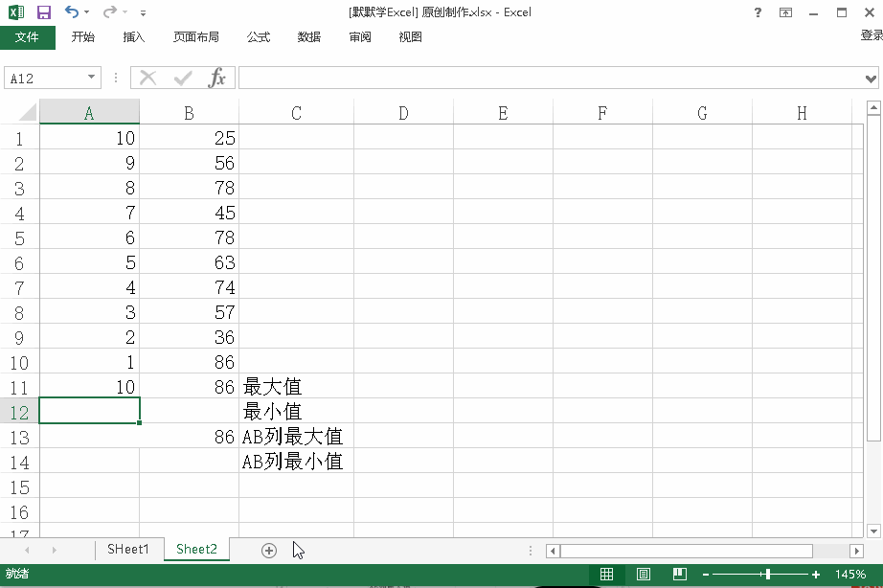Viewport: 883px width, 588px height.
Task: Click the New Sheet (+) button
Action: point(268,550)
